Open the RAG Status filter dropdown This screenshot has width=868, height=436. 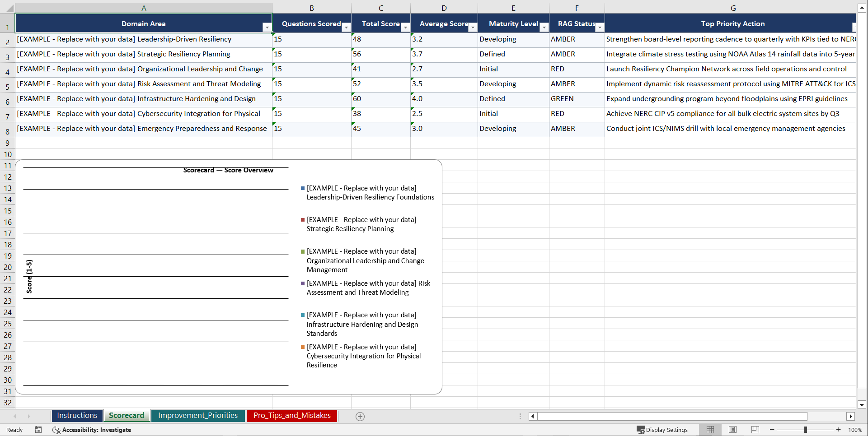click(x=600, y=28)
